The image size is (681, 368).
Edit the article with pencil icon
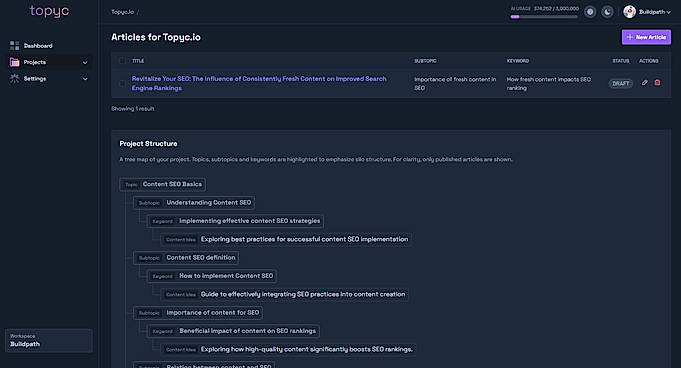[645, 83]
